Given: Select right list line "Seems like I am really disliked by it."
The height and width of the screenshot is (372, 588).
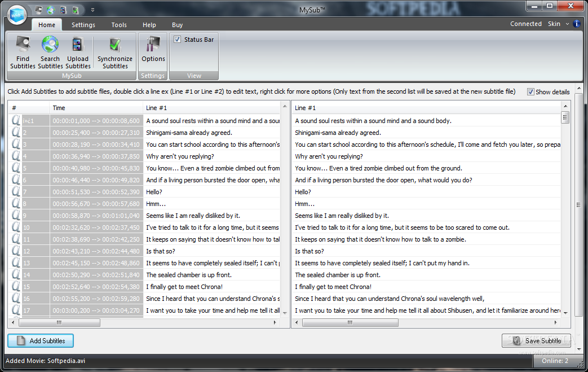Looking at the screenshot, I should pyautogui.click(x=342, y=216).
